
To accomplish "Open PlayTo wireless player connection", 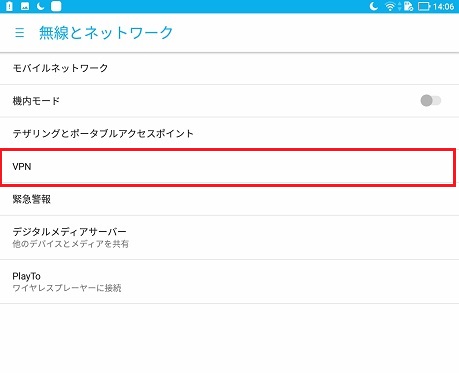I will [x=229, y=282].
